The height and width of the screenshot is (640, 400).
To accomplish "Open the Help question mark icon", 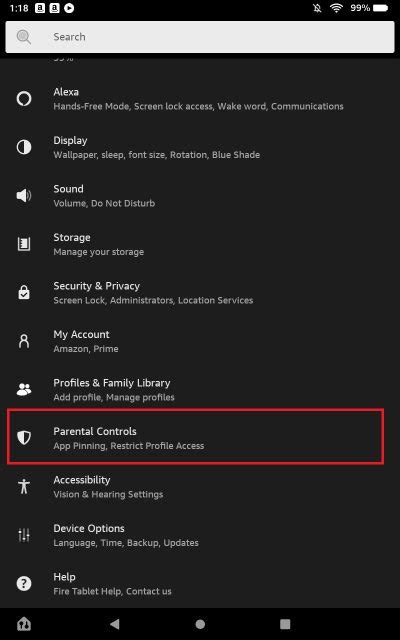I will [x=24, y=584].
